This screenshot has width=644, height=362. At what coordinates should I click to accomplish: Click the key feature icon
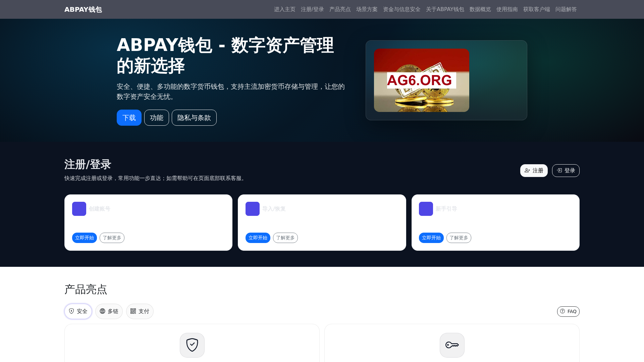point(452,345)
